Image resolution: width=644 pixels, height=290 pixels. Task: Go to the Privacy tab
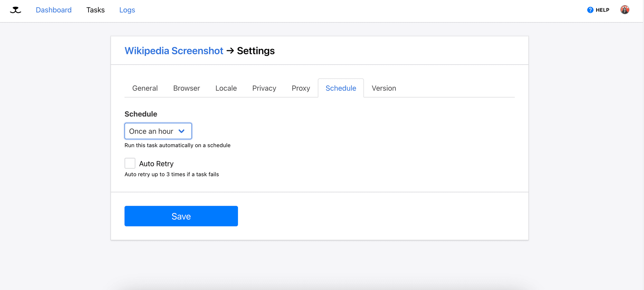point(264,88)
